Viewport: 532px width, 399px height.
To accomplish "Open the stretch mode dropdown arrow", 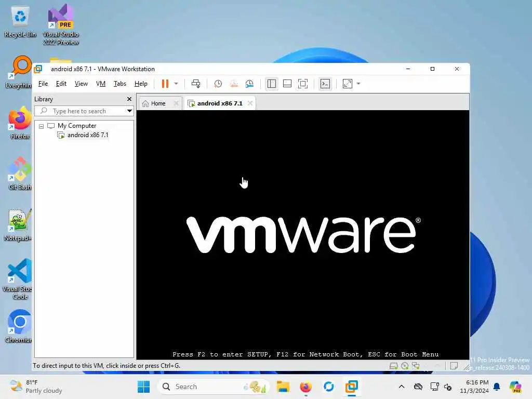I will (358, 84).
